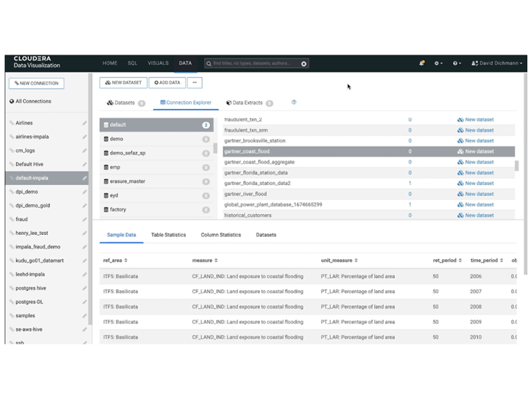Screen dimensions: 532x399
Task: Switch to the Column Statistics tab
Action: tap(221, 235)
